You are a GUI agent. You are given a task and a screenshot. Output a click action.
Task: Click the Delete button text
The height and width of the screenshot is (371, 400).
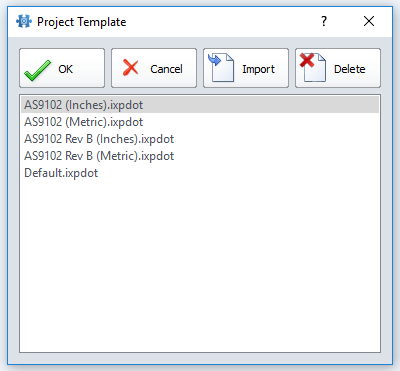click(350, 69)
